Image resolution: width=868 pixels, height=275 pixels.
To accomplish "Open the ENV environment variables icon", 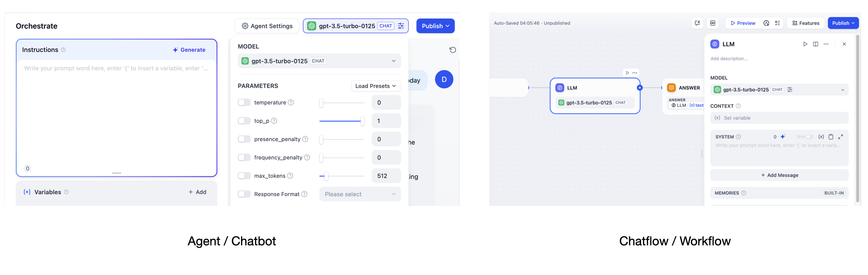I will pos(713,23).
